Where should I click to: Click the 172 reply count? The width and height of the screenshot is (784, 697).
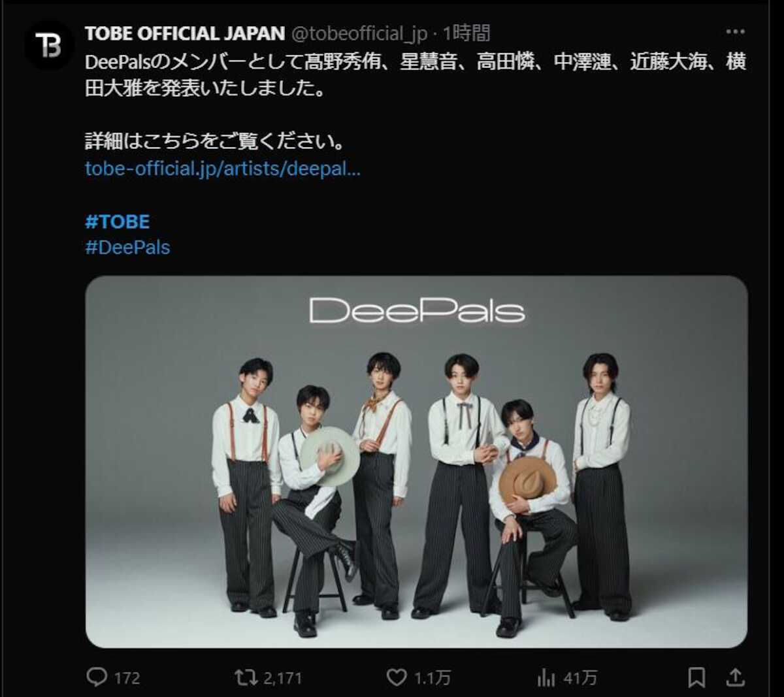click(127, 678)
